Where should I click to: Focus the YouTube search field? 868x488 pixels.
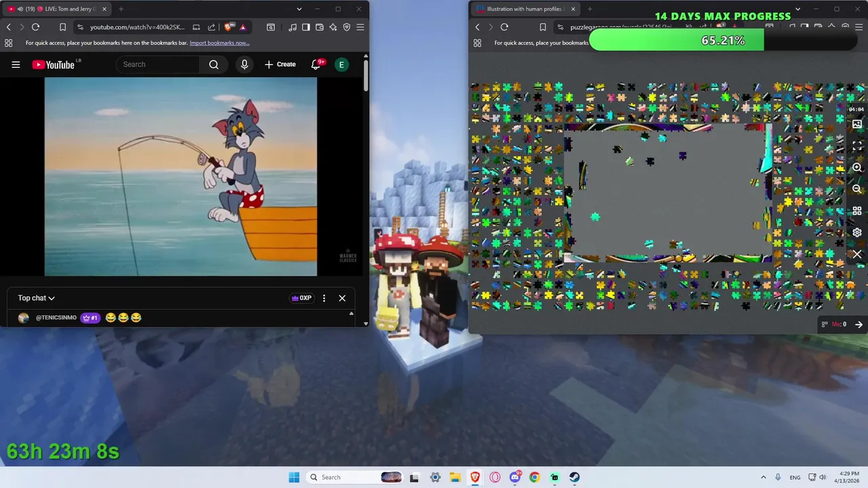(x=158, y=64)
